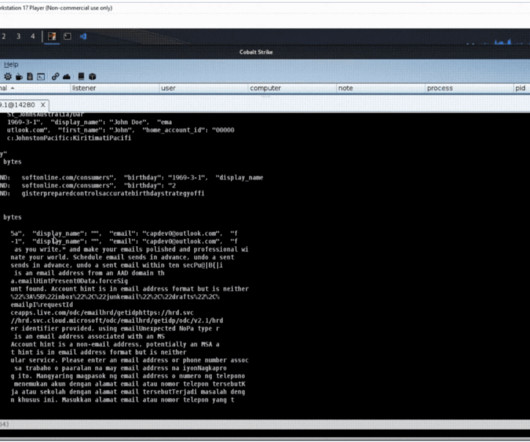The width and height of the screenshot is (530, 442).
Task: Select the active Cobalt Strike taskbar icon
Action: point(52,36)
